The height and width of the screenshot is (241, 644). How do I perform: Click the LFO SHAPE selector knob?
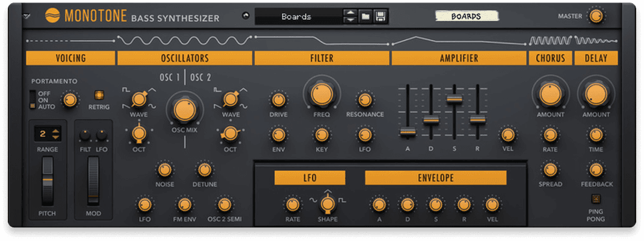(x=328, y=204)
